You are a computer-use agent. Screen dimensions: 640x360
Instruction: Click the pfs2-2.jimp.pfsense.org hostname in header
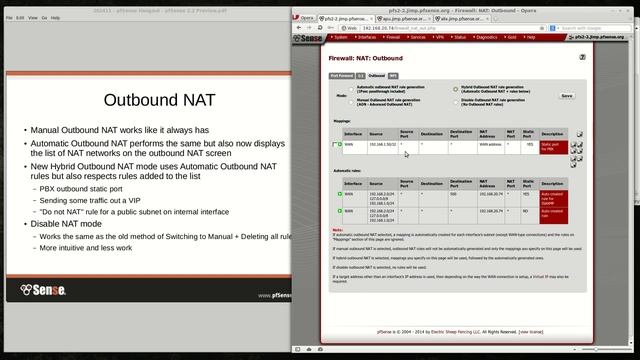click(599, 37)
